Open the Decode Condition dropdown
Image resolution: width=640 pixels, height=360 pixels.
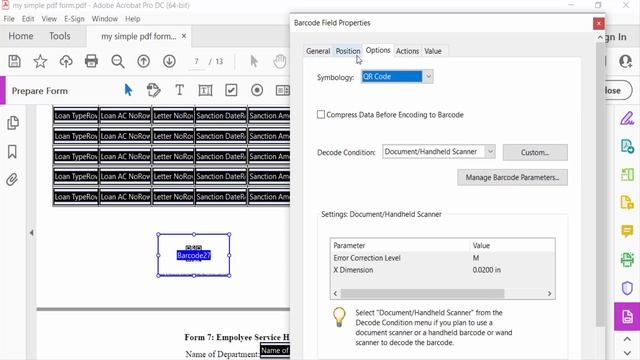(x=490, y=152)
